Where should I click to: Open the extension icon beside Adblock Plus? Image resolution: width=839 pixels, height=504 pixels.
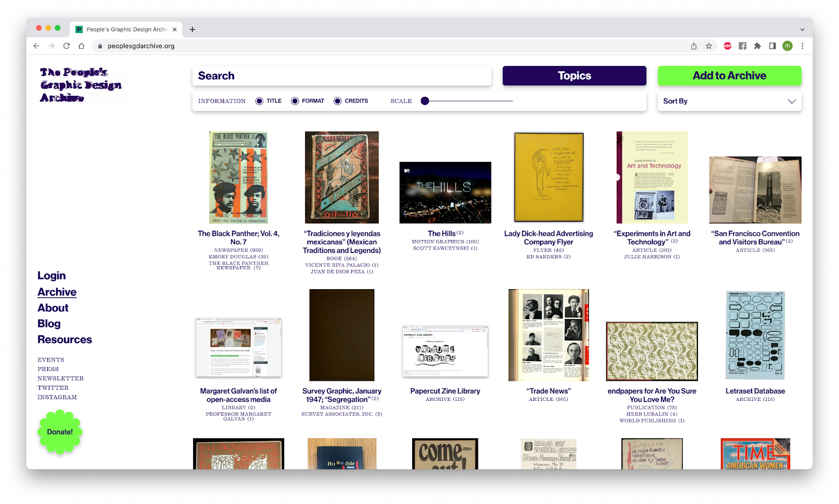coord(743,46)
